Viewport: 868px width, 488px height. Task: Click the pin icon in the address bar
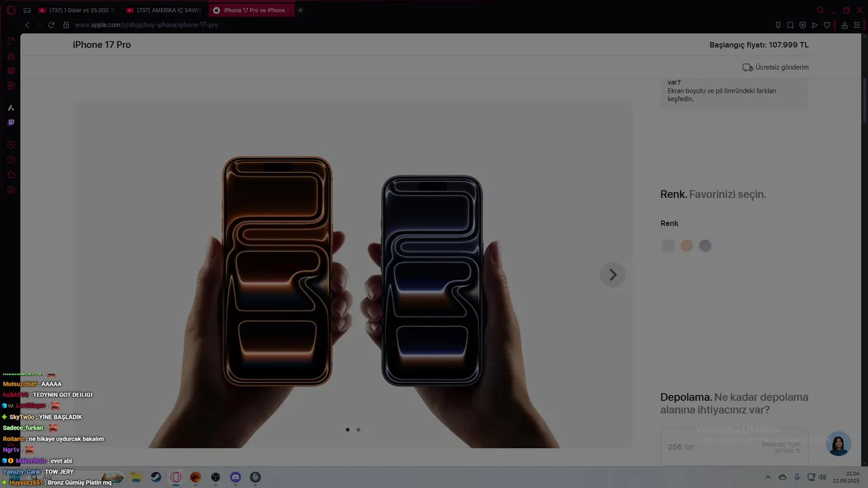[778, 25]
